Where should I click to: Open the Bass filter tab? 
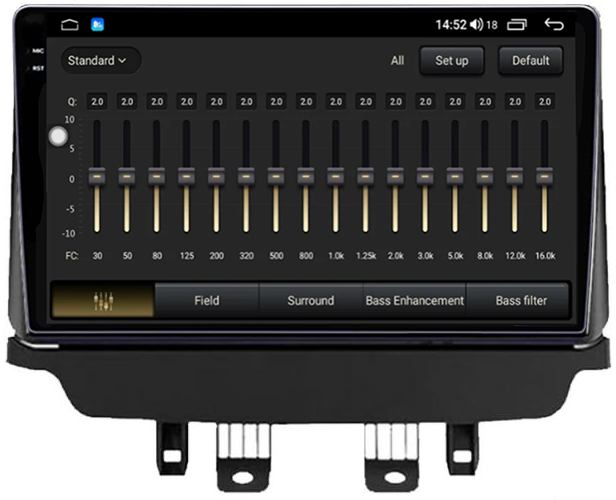[x=520, y=300]
